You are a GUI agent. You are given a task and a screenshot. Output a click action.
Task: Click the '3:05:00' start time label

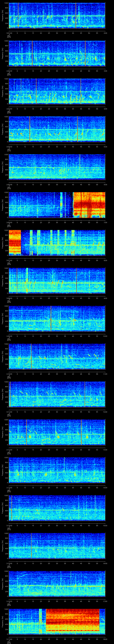pos(9,184)
